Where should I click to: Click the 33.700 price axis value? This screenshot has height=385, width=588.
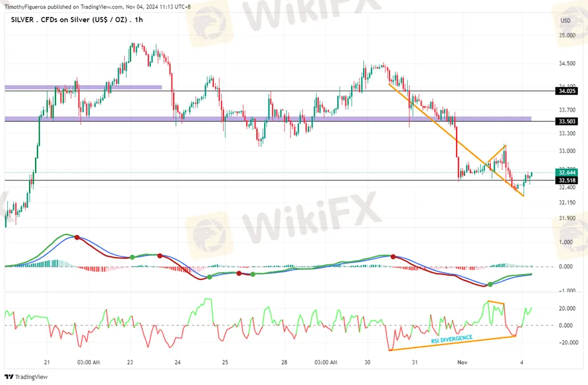567,110
